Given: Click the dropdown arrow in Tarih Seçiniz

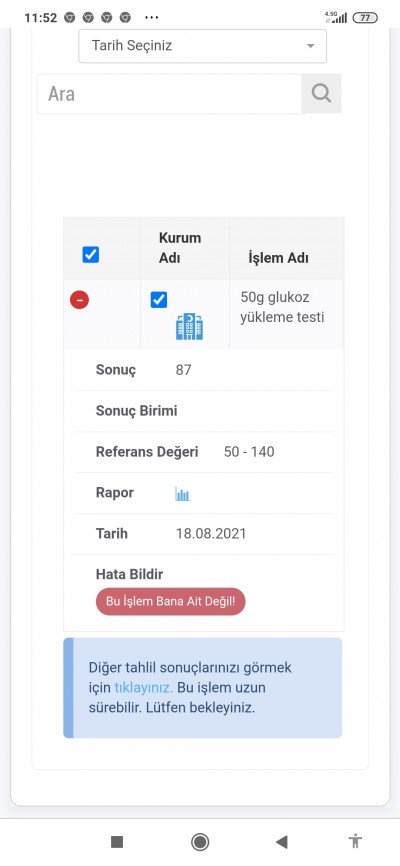Looking at the screenshot, I should tap(310, 46).
